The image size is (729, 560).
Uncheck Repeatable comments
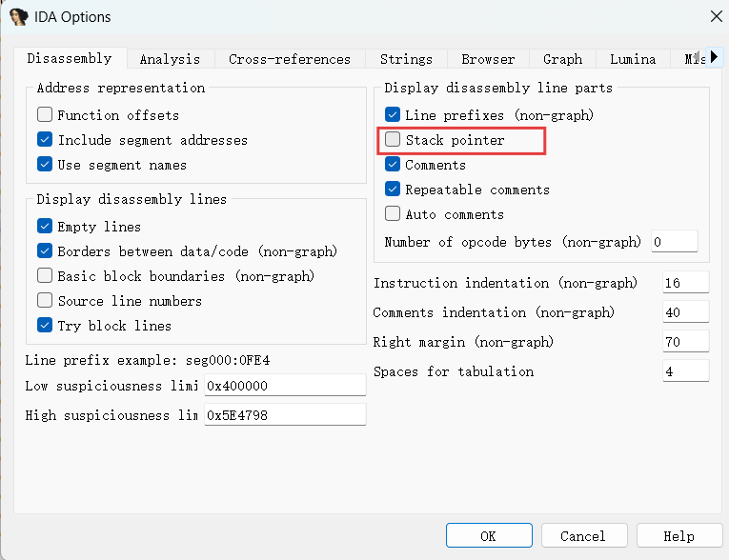[x=393, y=190]
